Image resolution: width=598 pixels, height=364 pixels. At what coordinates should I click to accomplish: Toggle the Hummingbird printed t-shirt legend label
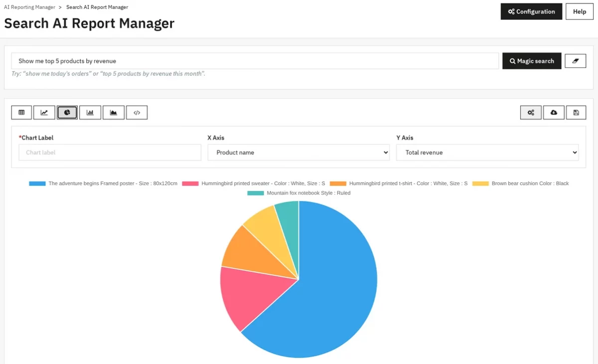click(409, 183)
